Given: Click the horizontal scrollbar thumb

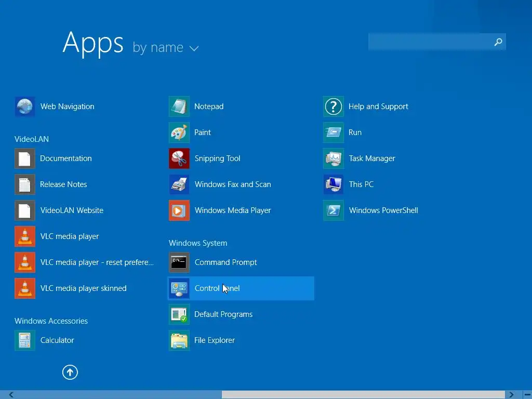Looking at the screenshot, I should click(363, 395).
